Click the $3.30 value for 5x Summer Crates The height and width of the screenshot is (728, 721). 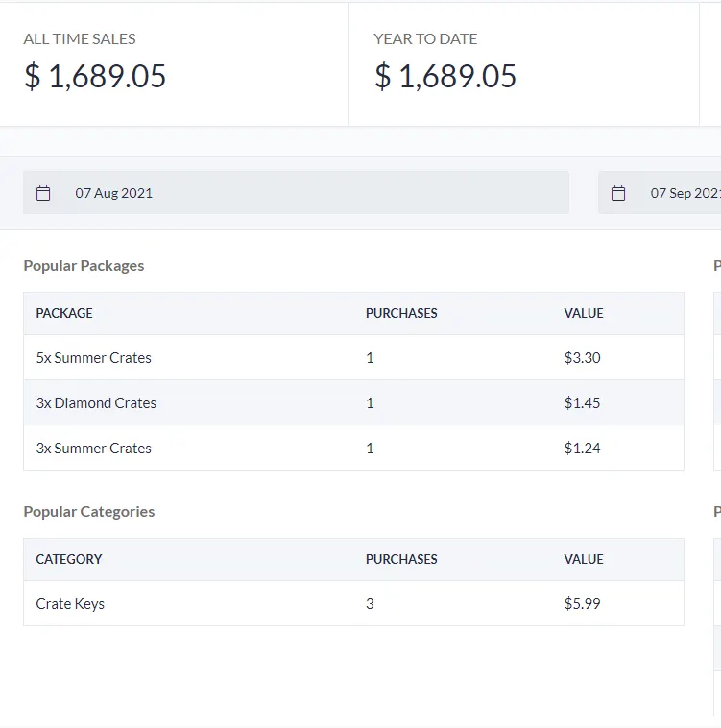click(x=583, y=357)
